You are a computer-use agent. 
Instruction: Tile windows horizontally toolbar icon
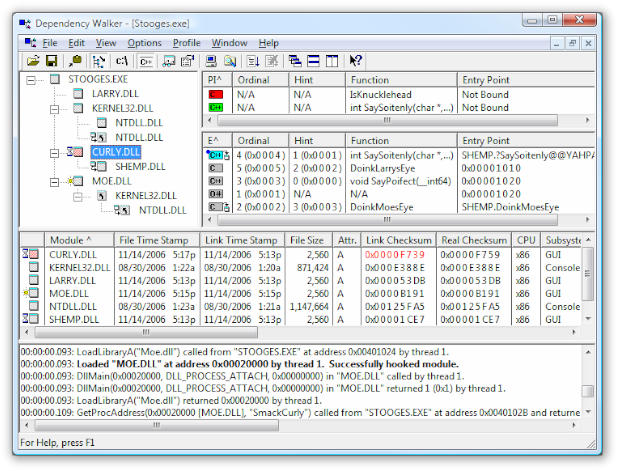coord(313,61)
